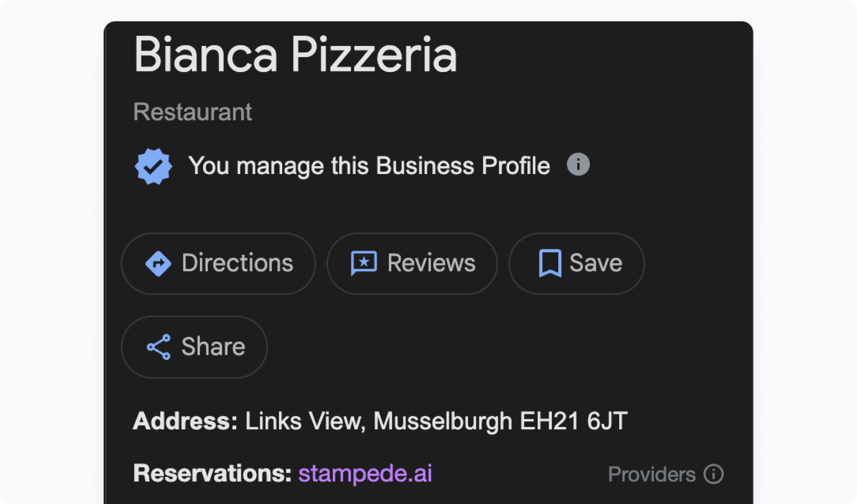The height and width of the screenshot is (504, 857).
Task: Click the bold Address label
Action: [x=185, y=421]
